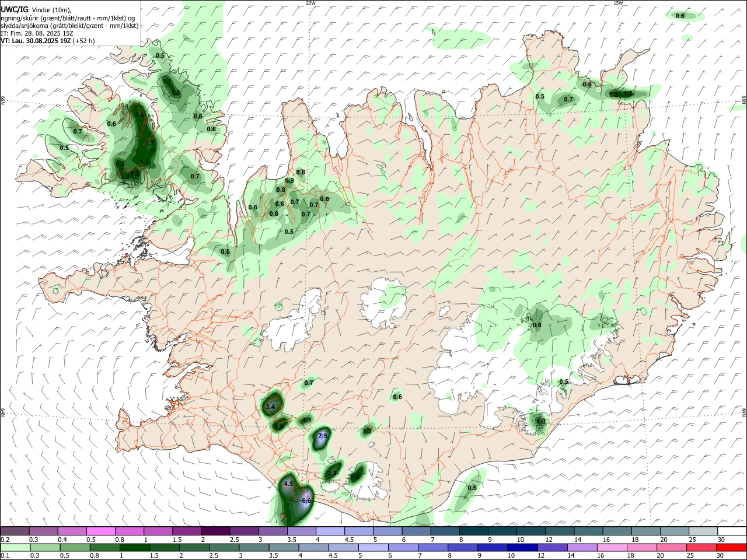Click the 6.6 precipitation value on the south coast

[307, 501]
